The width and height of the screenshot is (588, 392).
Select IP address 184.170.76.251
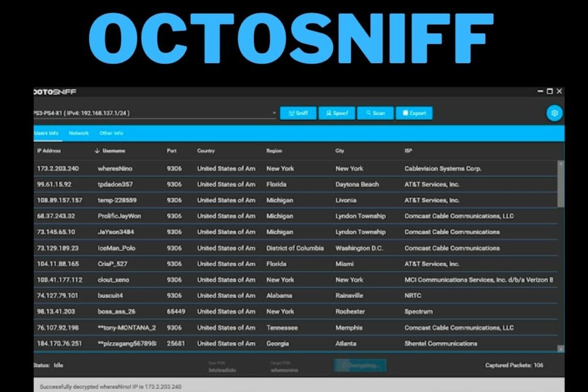(x=59, y=343)
